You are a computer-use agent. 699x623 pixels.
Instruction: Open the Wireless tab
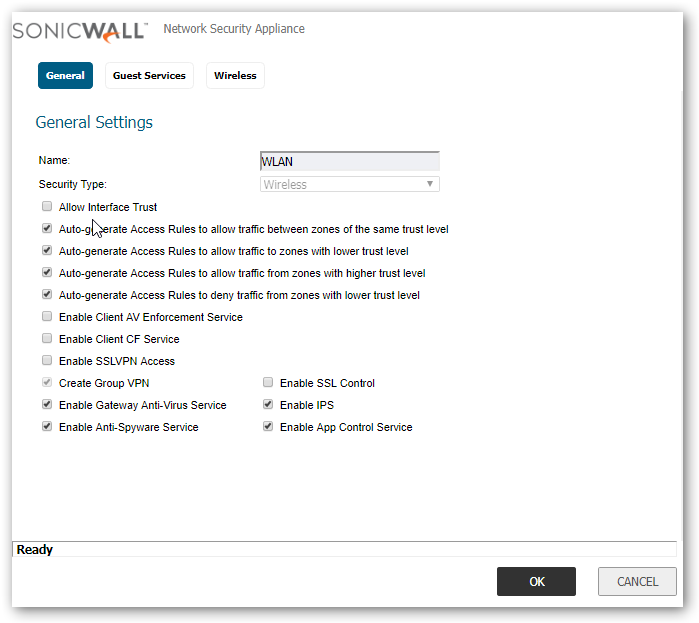235,76
